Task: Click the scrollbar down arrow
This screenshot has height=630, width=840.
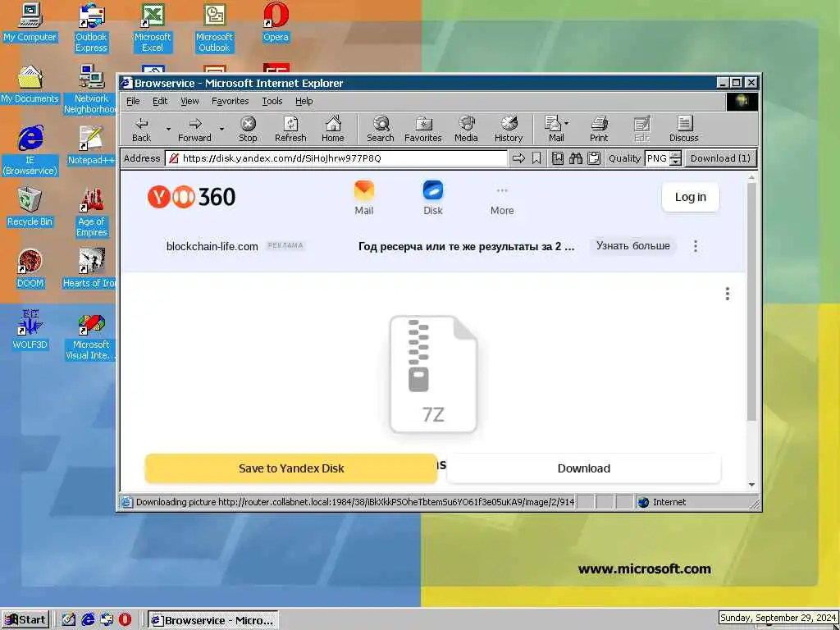Action: point(751,484)
